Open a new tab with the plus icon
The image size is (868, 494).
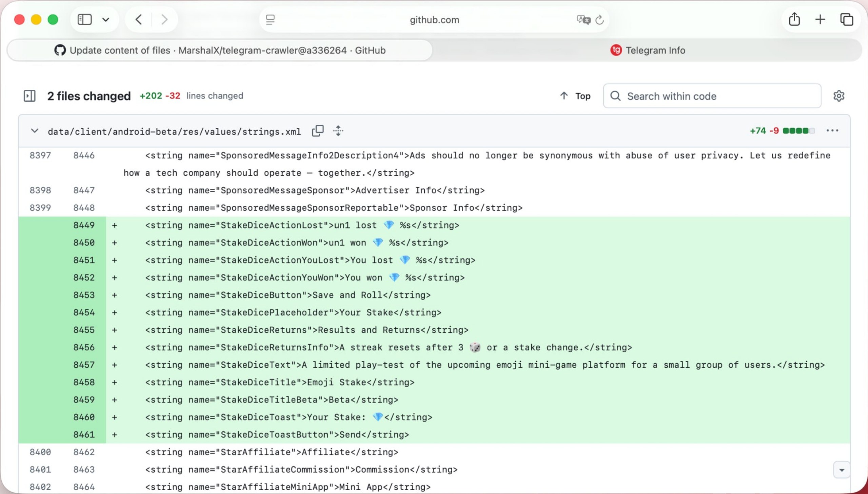tap(820, 19)
